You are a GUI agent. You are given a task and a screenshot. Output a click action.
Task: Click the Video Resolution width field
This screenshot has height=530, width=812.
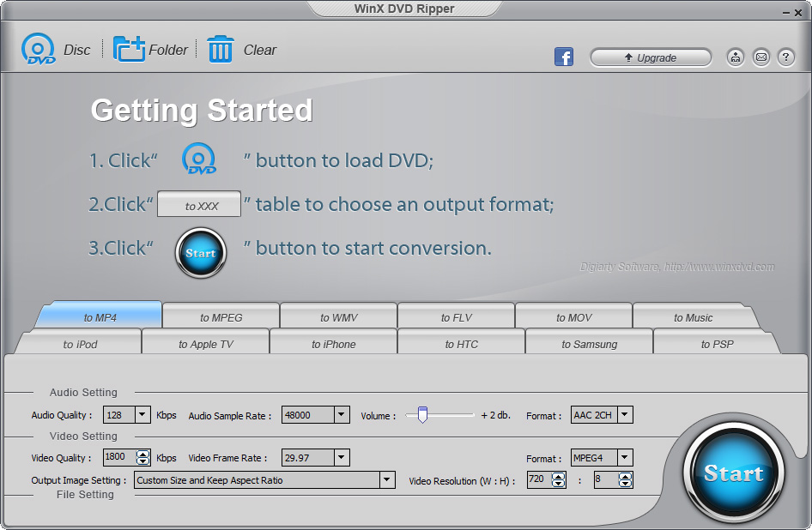(536, 480)
